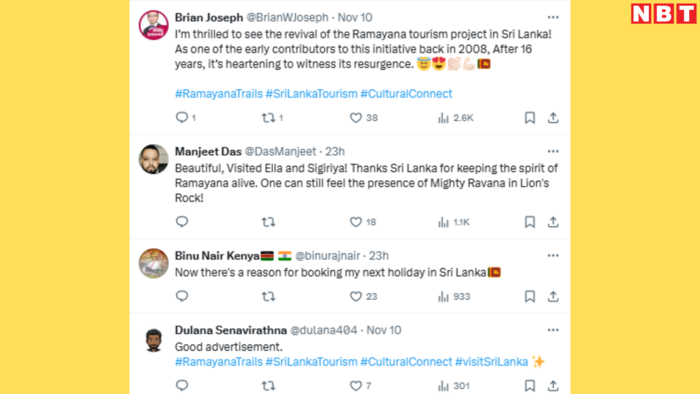700x394 pixels.
Task: Reply to Brian Joseph's tweet
Action: [182, 117]
